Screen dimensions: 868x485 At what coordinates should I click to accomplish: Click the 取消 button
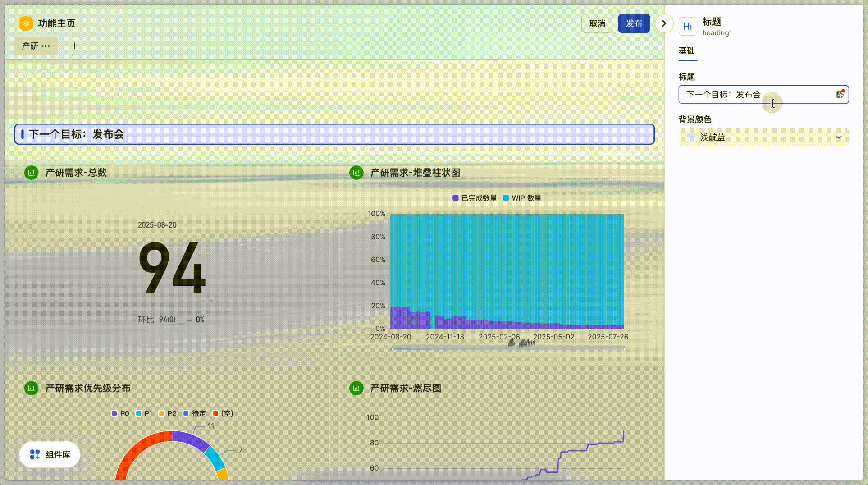(x=597, y=23)
